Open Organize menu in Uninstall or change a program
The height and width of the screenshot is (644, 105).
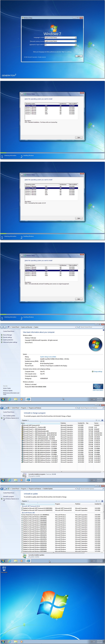[25, 420]
